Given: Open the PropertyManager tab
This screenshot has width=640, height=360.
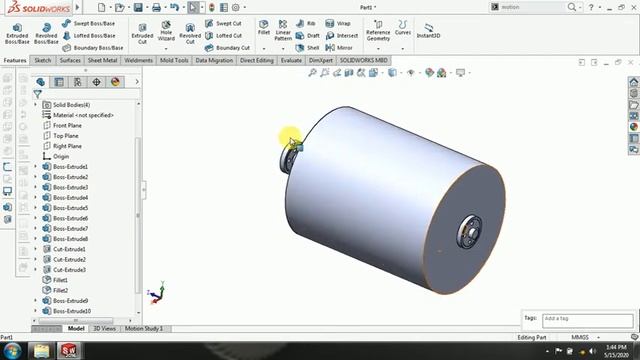Looking at the screenshot, I should [x=59, y=82].
